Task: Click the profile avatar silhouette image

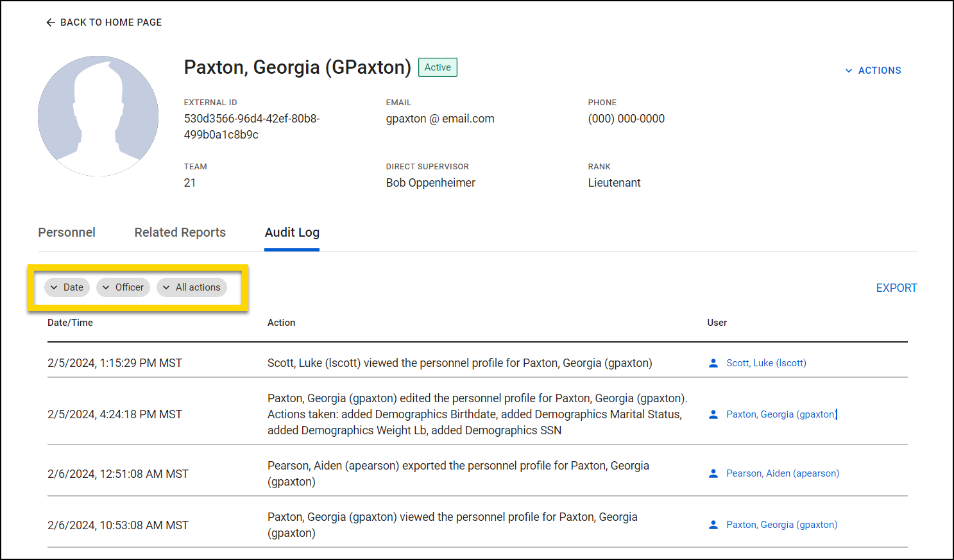Action: [x=98, y=116]
